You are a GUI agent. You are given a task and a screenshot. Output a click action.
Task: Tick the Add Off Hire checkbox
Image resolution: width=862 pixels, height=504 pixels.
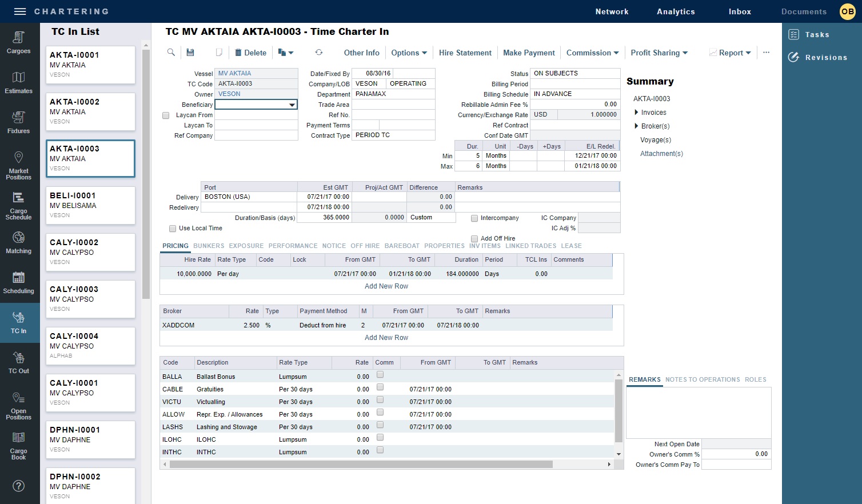[x=474, y=239]
